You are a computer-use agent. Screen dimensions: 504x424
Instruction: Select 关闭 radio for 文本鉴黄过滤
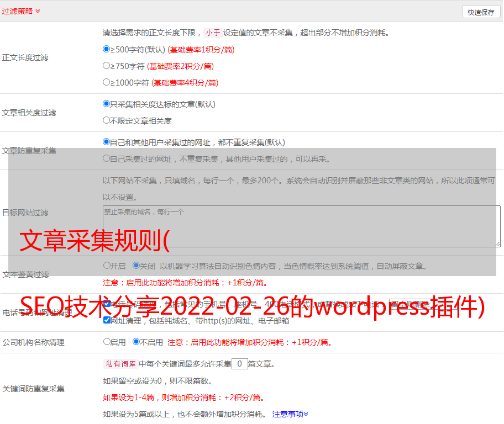[136, 266]
